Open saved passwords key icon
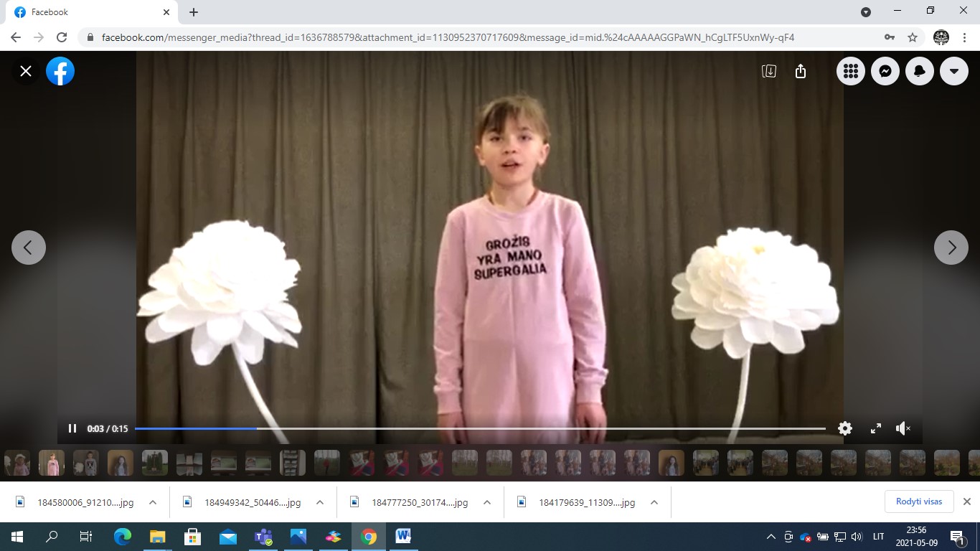980x551 pixels. pos(890,37)
